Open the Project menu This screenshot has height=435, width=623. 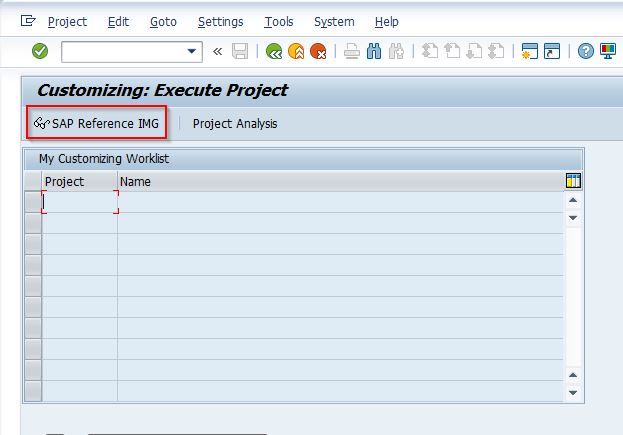(x=67, y=21)
